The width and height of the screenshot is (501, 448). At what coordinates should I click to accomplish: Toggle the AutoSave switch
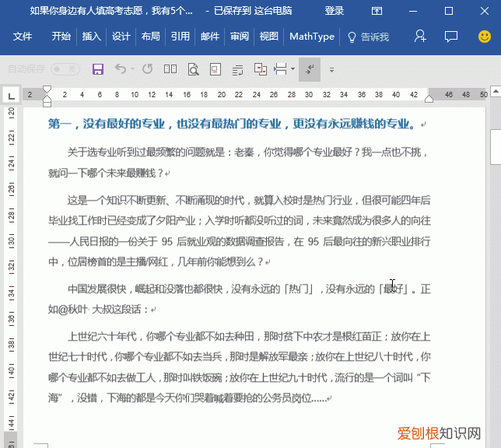tap(65, 68)
